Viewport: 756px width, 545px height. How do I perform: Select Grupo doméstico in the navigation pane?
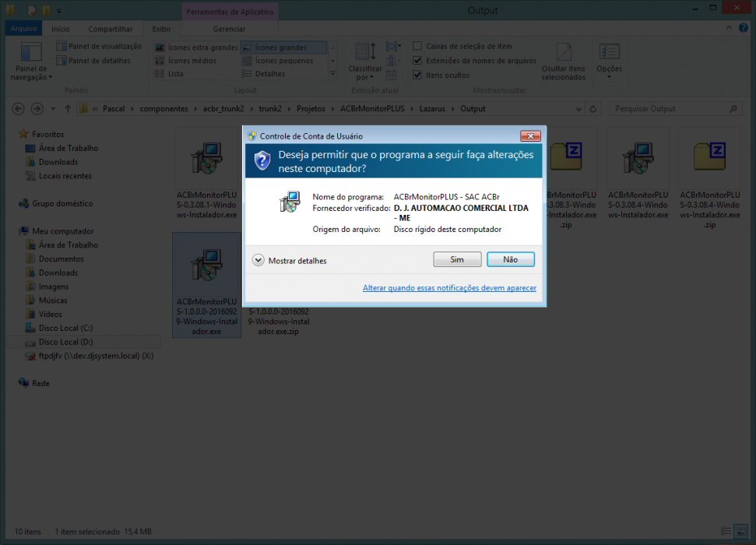(x=62, y=203)
